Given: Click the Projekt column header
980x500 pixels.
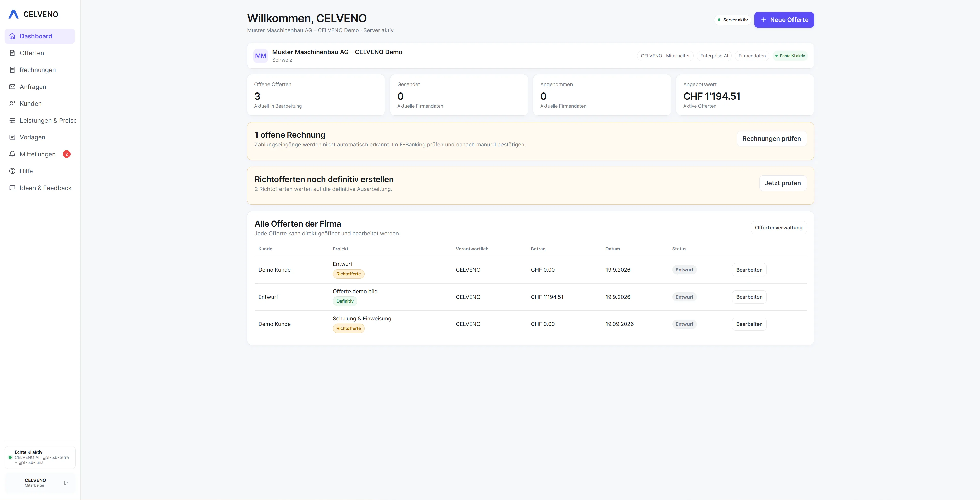Looking at the screenshot, I should coord(341,249).
